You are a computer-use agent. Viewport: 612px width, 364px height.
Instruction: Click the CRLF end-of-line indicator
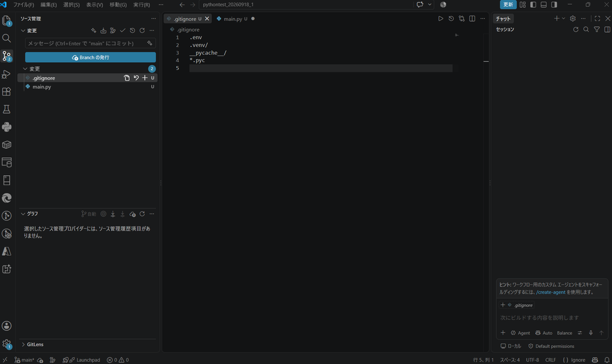[x=550, y=360]
